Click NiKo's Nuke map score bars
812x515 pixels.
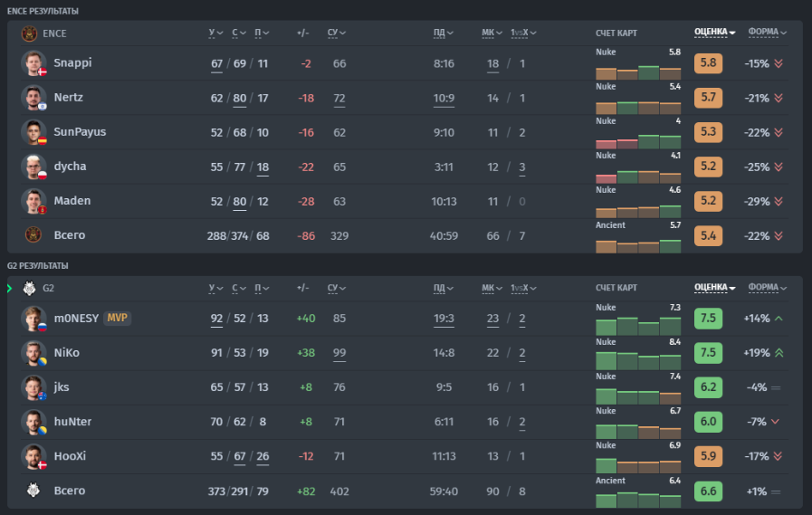click(x=638, y=360)
